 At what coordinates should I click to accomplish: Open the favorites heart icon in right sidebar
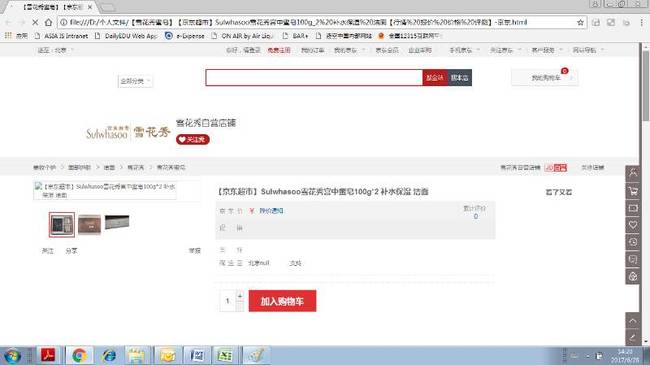(x=633, y=225)
